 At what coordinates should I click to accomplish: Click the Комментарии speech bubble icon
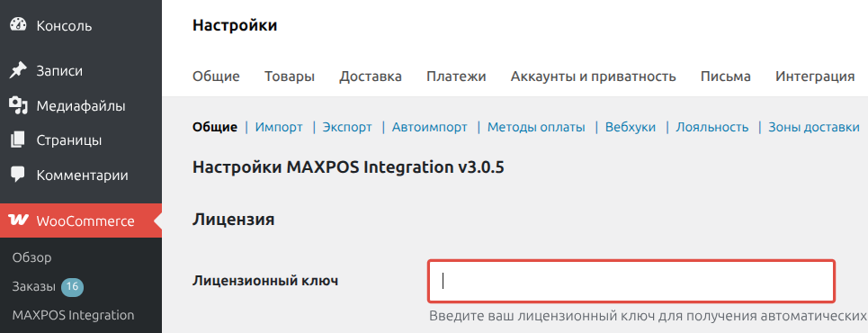coord(18,175)
